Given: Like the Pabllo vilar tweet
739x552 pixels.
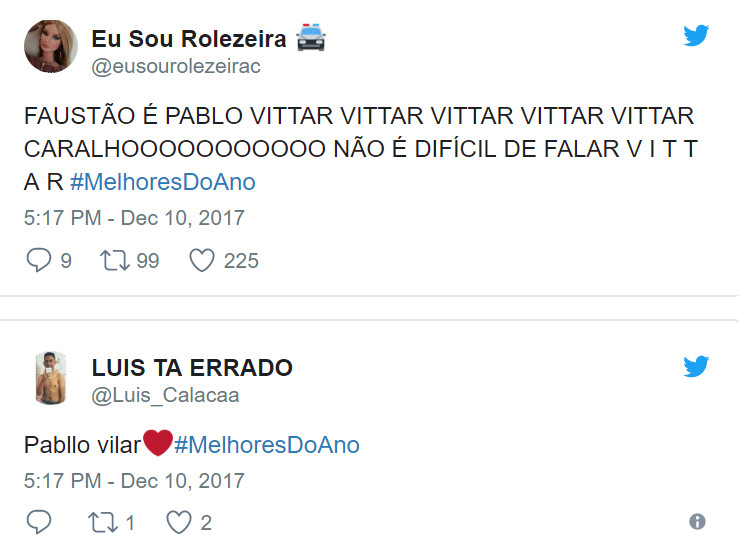Looking at the screenshot, I should click(178, 522).
